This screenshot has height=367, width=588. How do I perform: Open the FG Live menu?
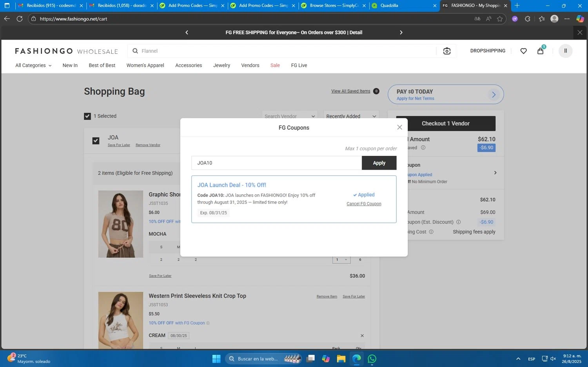(299, 65)
